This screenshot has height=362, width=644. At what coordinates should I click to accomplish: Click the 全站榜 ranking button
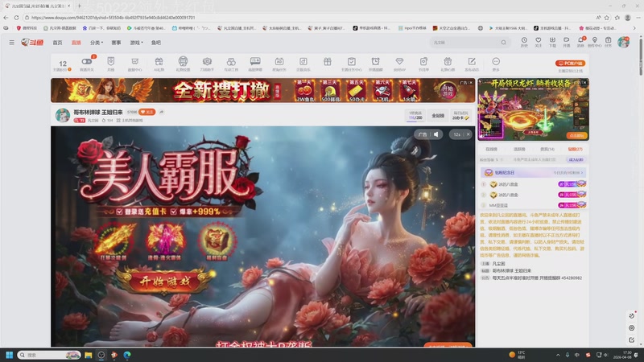click(438, 116)
